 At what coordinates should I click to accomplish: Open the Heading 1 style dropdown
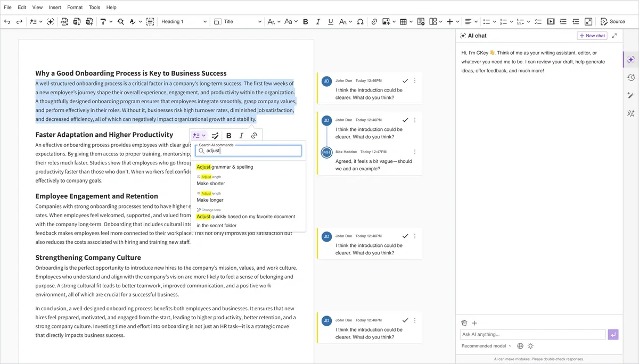184,22
